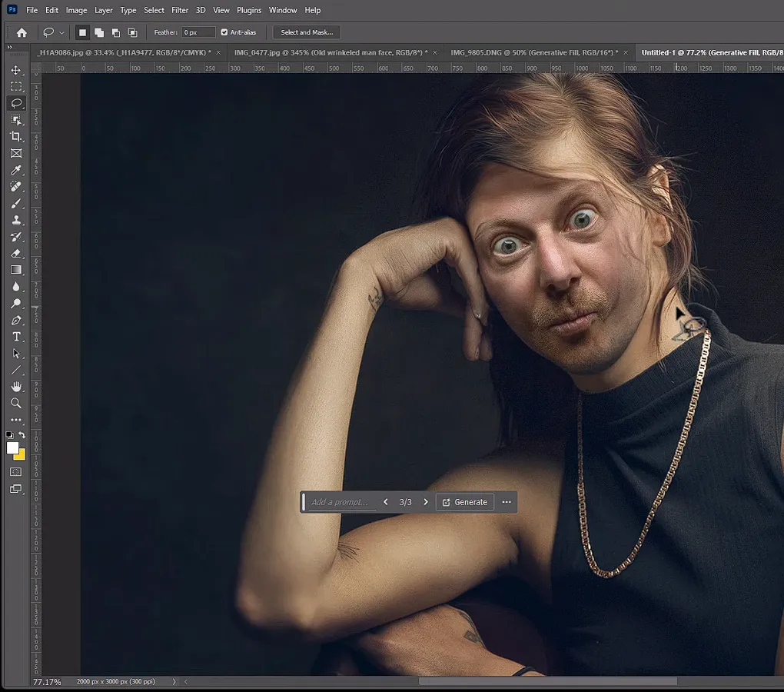Select the Move tool
784x692 pixels.
pyautogui.click(x=16, y=69)
